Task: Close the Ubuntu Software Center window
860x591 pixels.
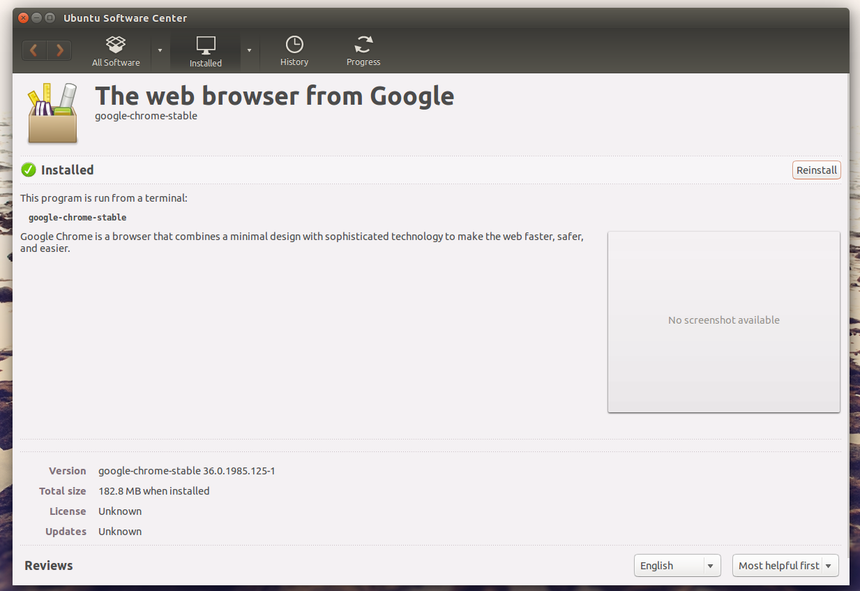Action: pyautogui.click(x=23, y=18)
